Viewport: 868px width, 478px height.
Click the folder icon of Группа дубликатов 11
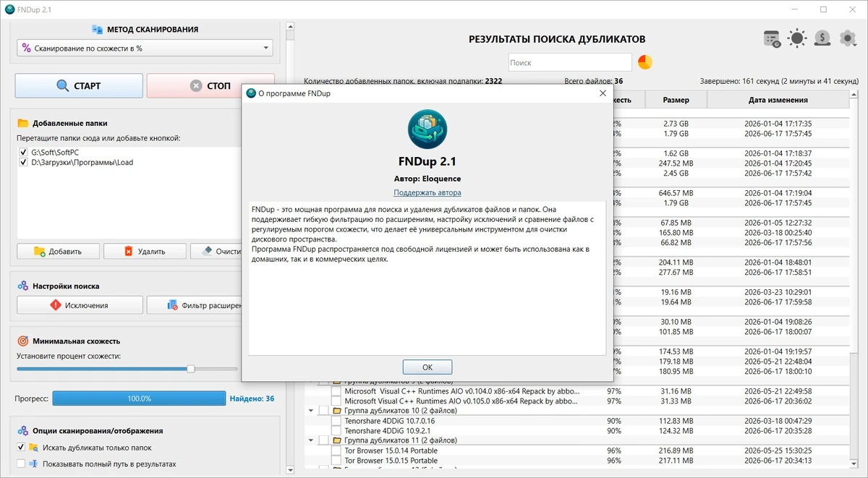[337, 440]
